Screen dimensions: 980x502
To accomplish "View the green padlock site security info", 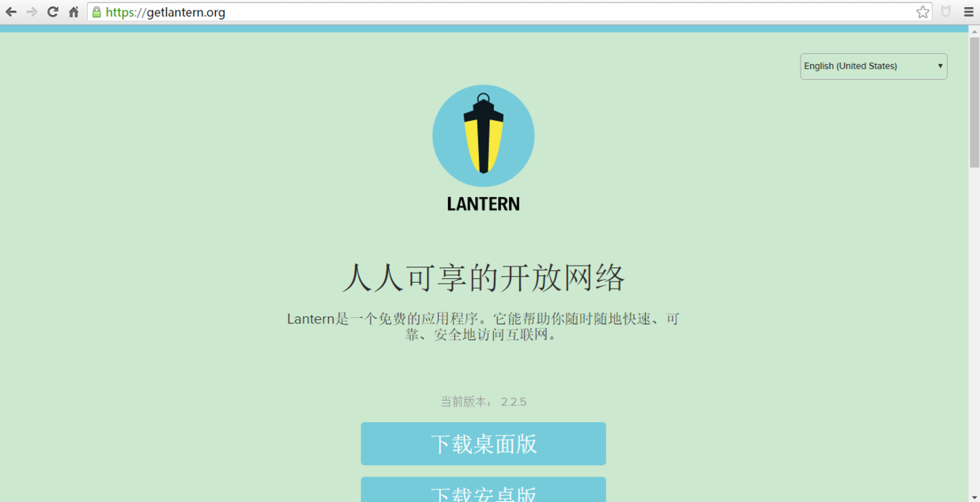I will (x=96, y=12).
